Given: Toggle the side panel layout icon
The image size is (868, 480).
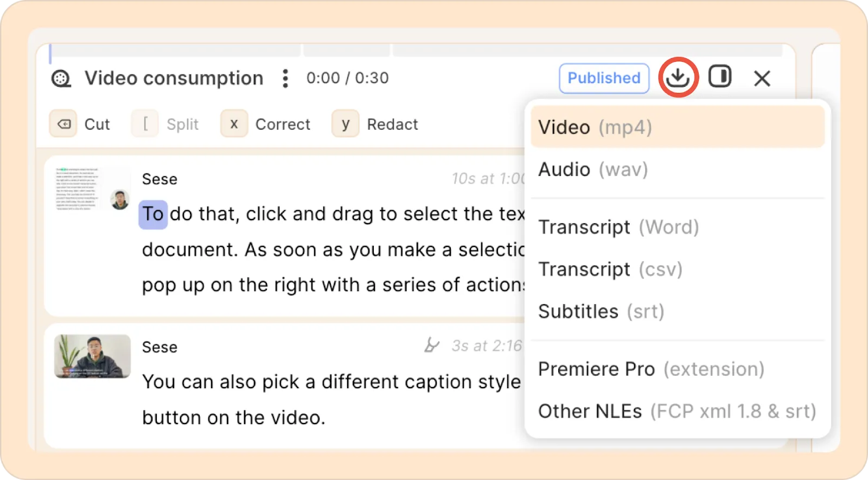Looking at the screenshot, I should pos(720,77).
